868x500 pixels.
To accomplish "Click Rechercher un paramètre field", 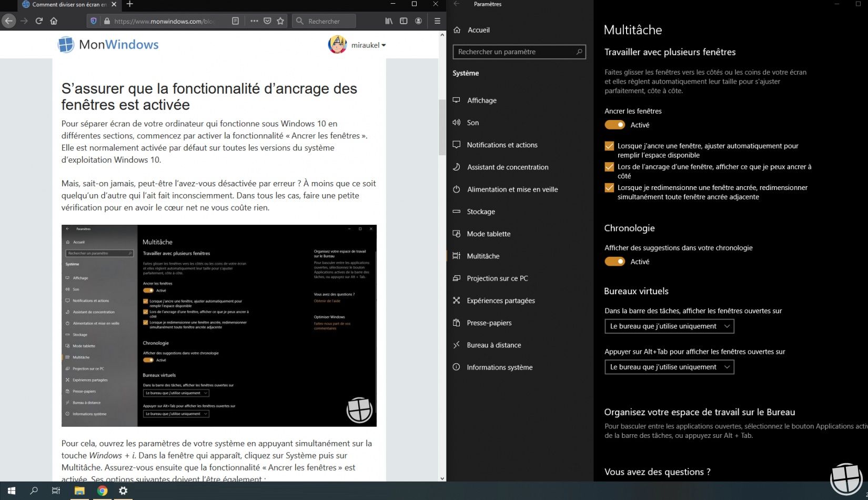I will [x=519, y=52].
